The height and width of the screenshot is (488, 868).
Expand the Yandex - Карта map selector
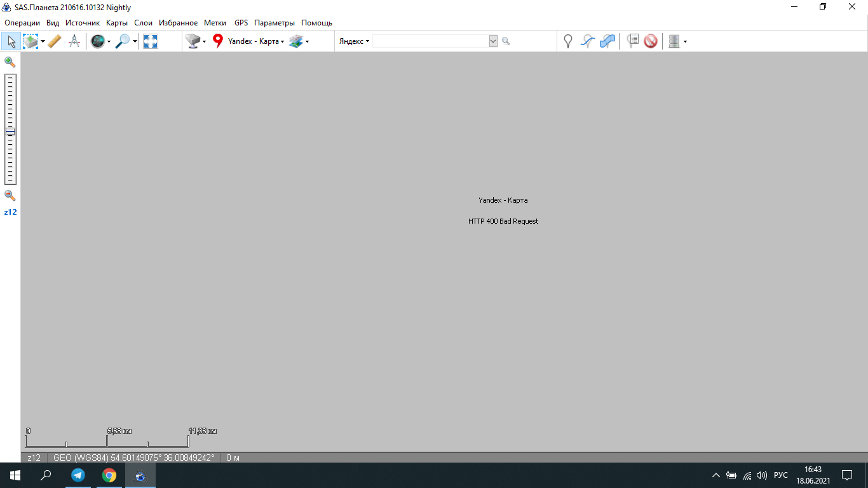(255, 41)
